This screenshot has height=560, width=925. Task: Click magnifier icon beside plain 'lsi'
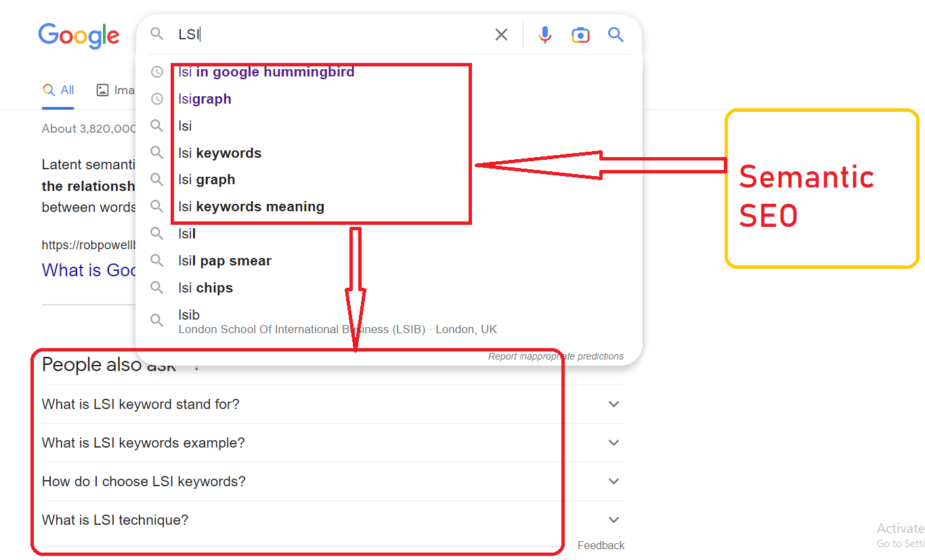pyautogui.click(x=157, y=126)
